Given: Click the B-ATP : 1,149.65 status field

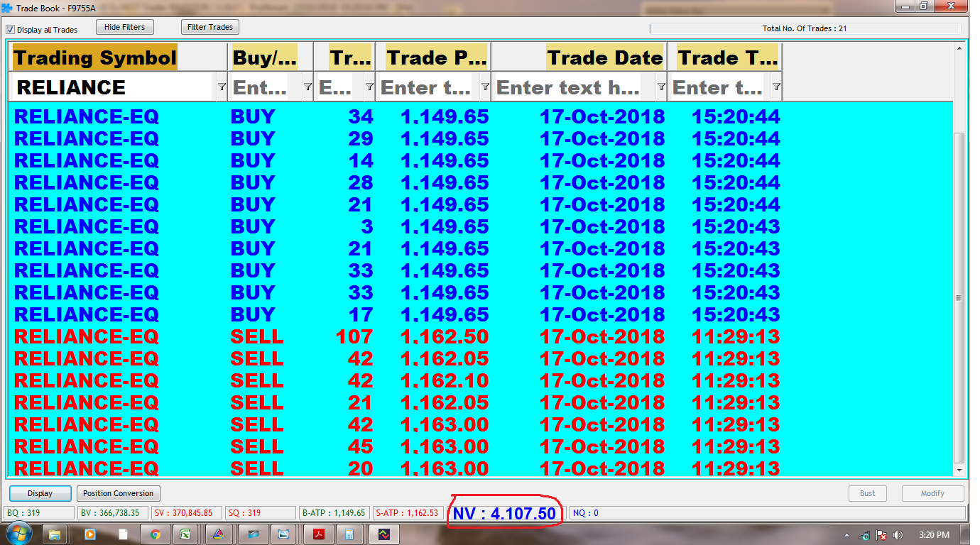Looking at the screenshot, I should (334, 512).
